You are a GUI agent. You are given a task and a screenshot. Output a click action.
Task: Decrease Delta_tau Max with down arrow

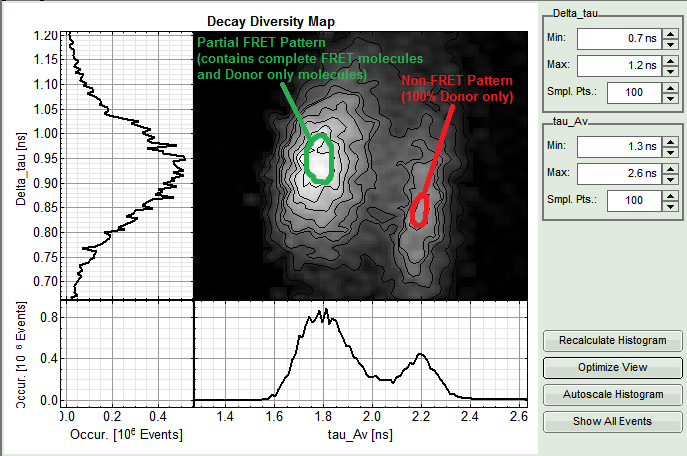[669, 71]
